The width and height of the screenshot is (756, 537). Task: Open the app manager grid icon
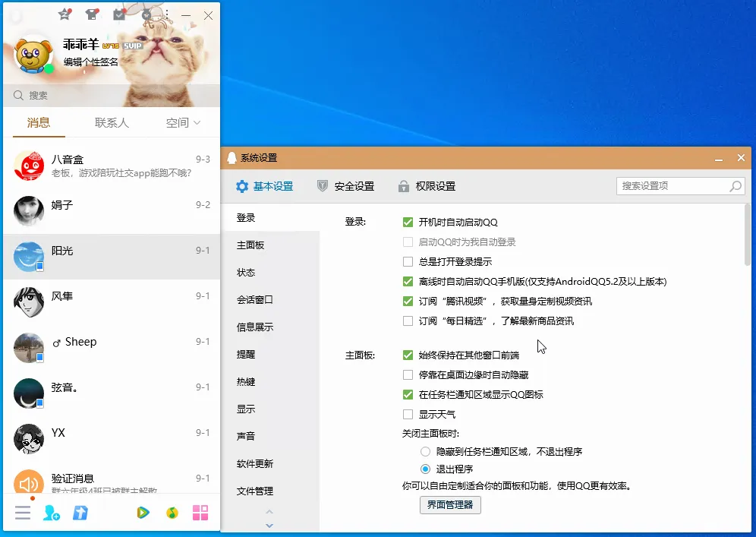point(200,513)
